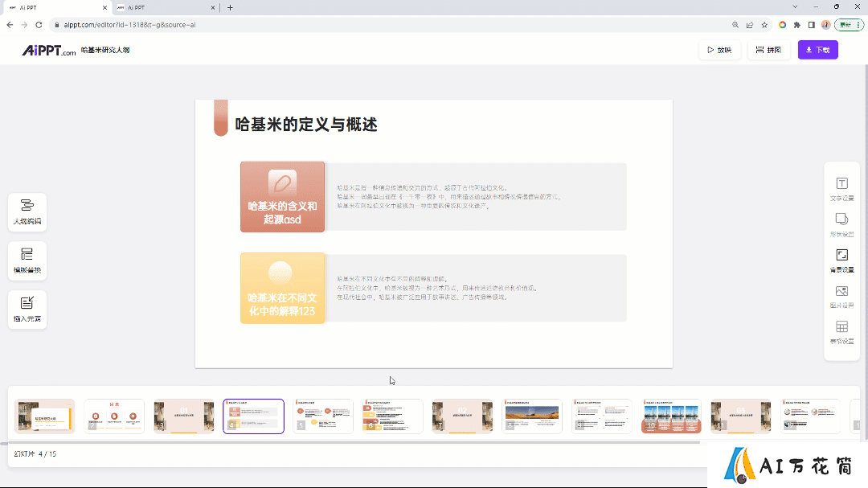Viewport: 868px width, 488px height.
Task: Select the highlighted slide 4 thumbnail
Action: pos(253,416)
